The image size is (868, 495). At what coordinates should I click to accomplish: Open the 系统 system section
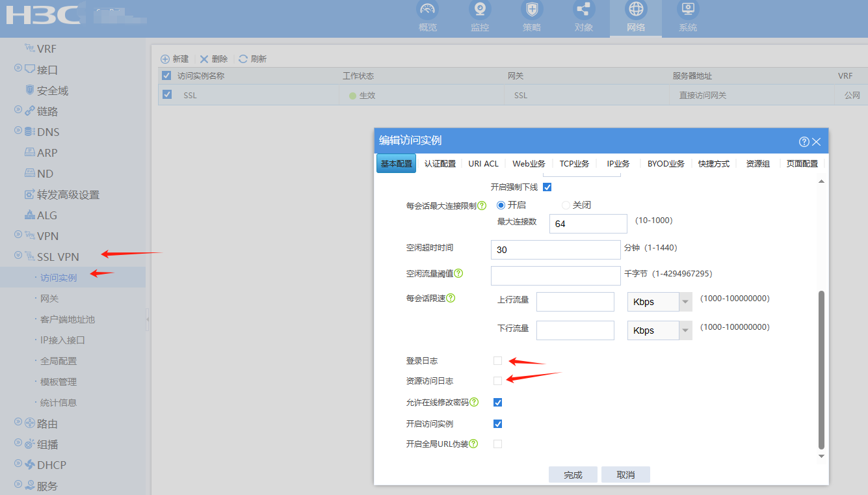pos(687,18)
